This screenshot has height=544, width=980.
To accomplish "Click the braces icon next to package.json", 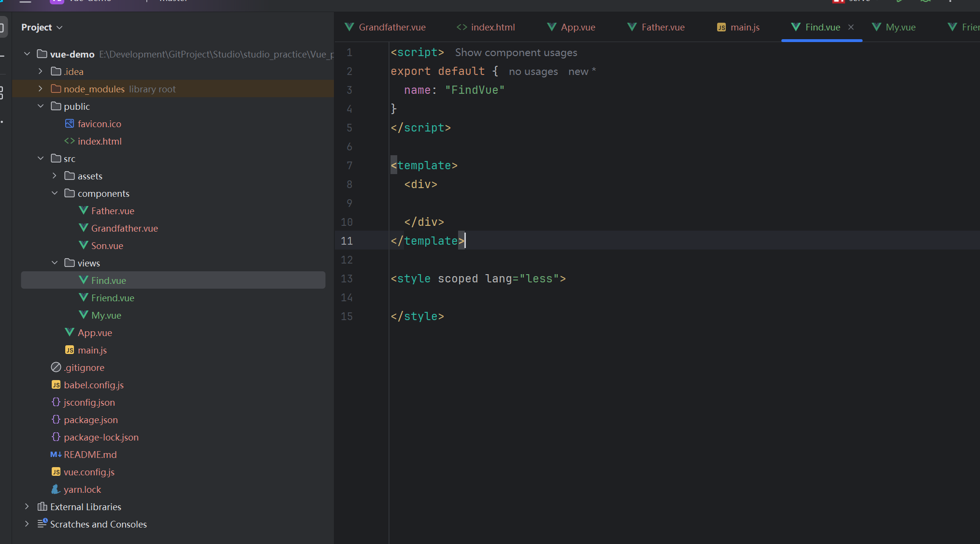I will pos(56,420).
